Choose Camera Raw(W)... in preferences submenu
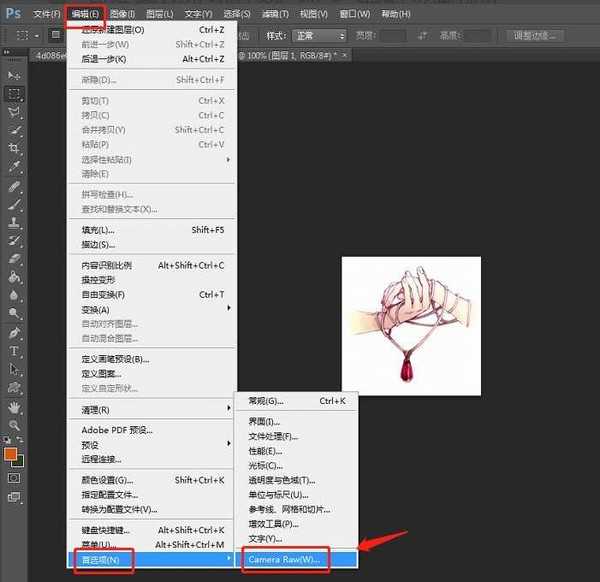 [284, 559]
